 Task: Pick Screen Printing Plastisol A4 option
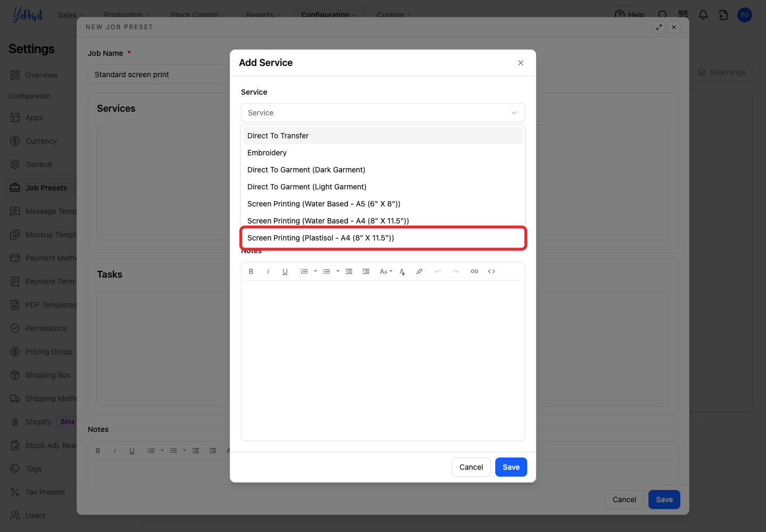point(383,238)
